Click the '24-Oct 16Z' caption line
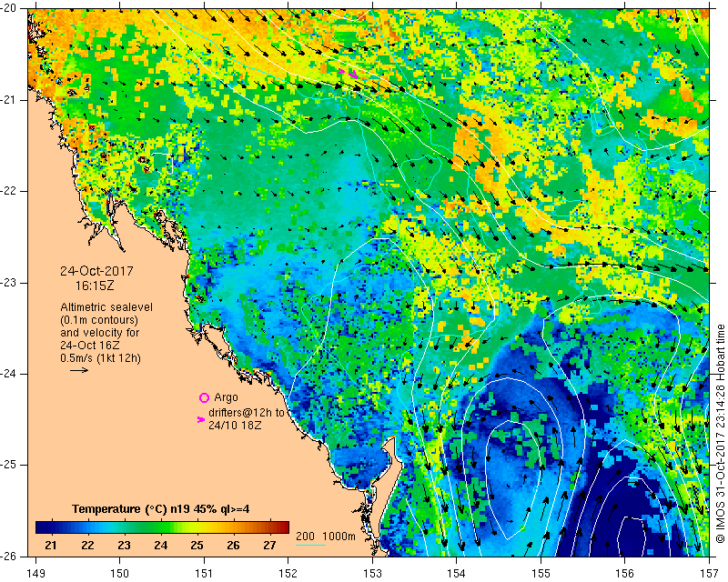 pos(89,346)
